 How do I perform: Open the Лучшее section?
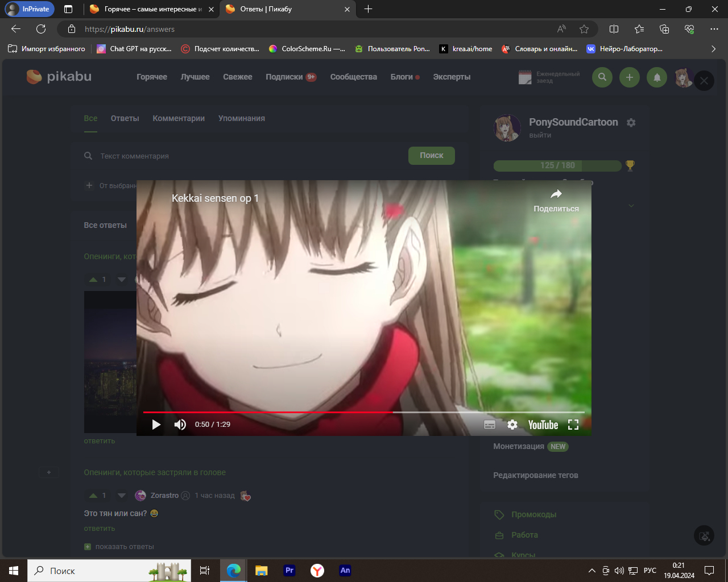click(x=195, y=77)
